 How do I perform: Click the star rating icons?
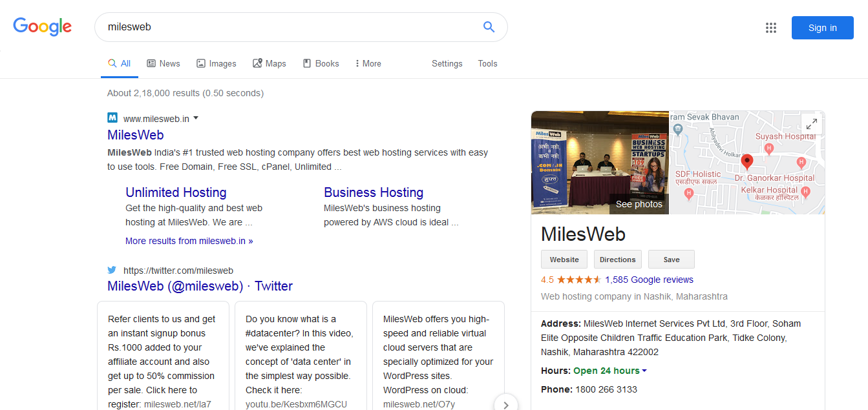(579, 280)
